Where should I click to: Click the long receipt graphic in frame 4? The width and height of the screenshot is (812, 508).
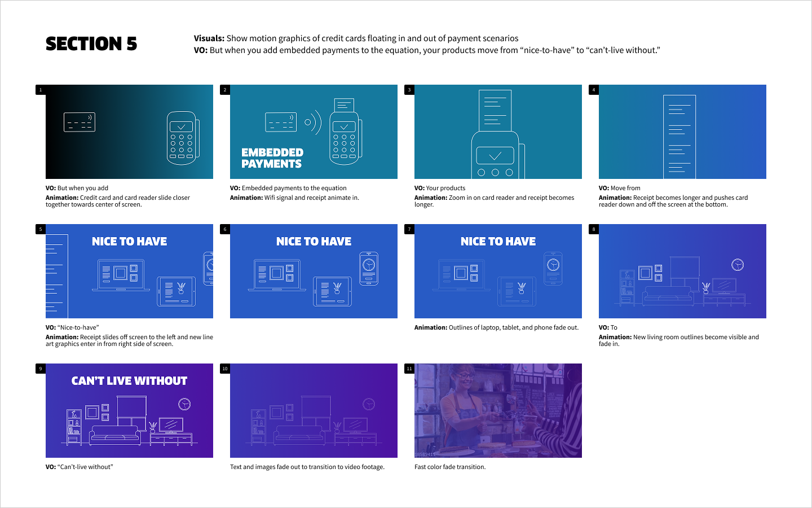point(679,137)
